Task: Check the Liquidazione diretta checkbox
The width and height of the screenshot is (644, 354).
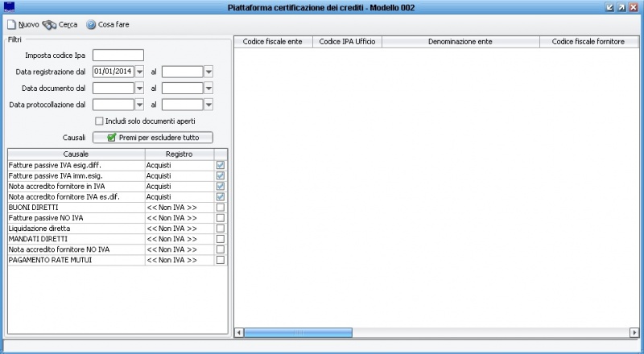Action: click(x=221, y=228)
